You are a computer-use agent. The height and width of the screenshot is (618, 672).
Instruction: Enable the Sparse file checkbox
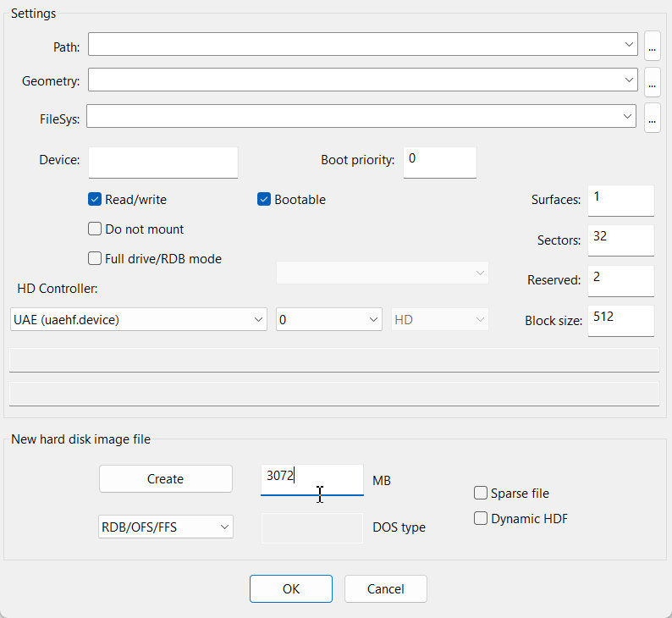[x=481, y=493]
